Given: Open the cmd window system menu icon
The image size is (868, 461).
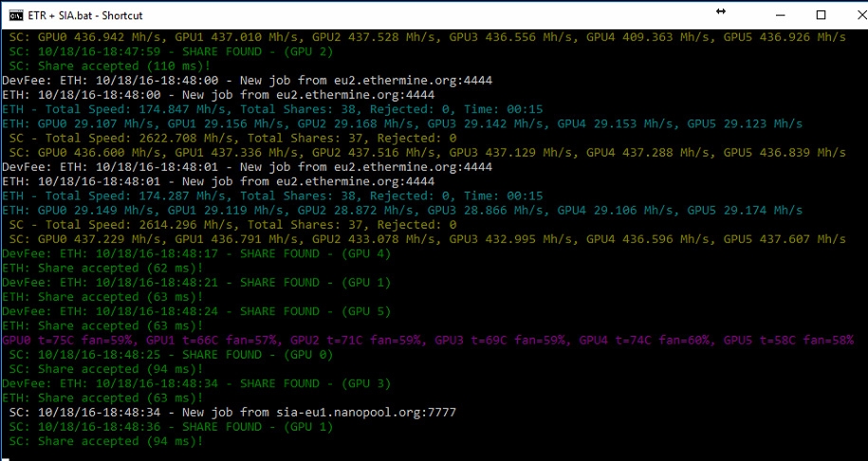Looking at the screenshot, I should (x=16, y=15).
